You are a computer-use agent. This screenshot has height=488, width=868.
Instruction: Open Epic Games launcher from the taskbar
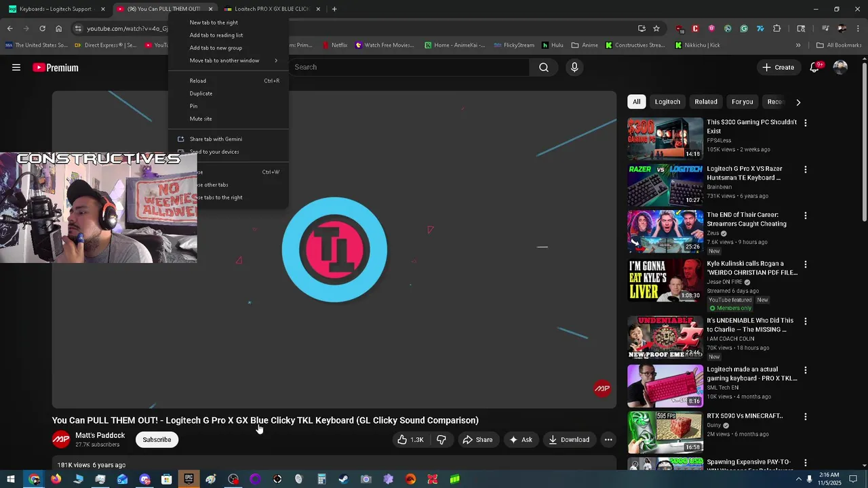pyautogui.click(x=189, y=479)
